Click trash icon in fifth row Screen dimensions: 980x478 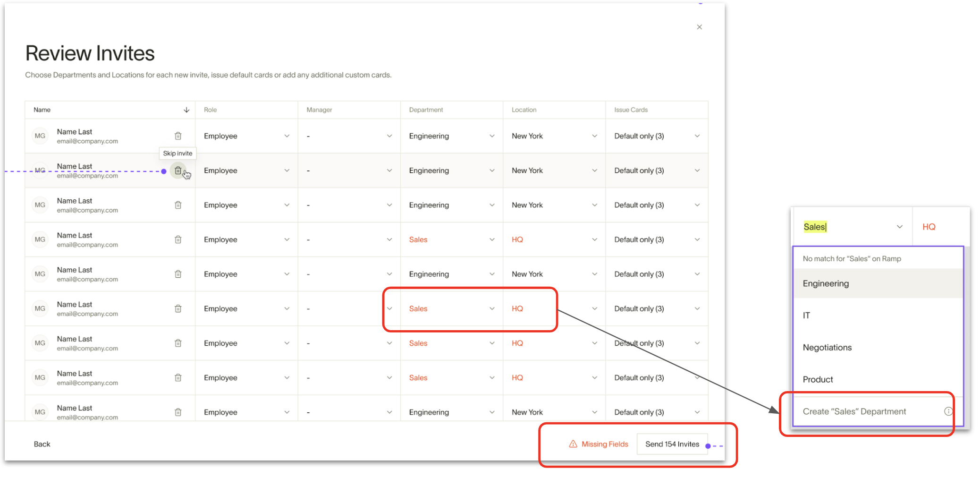click(178, 274)
